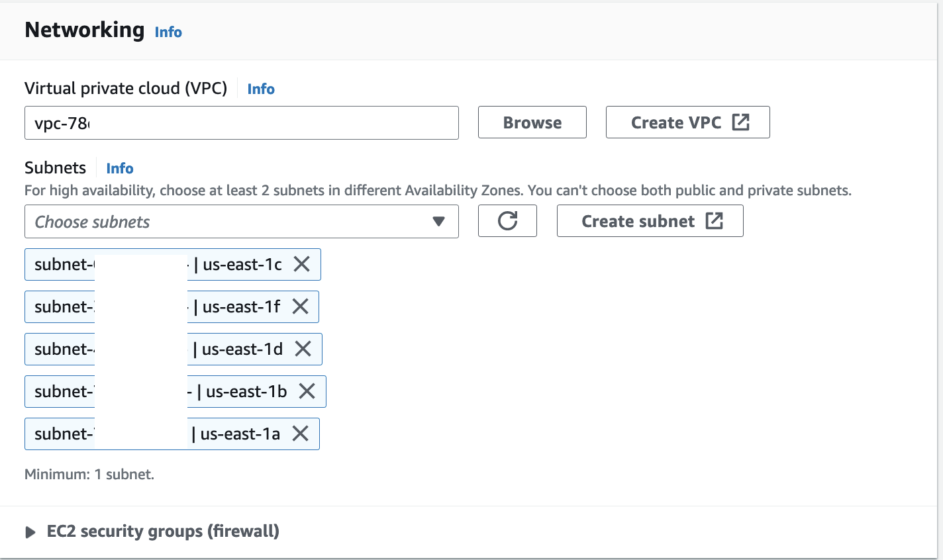Select the us-east-1f subnet label text
Image resolution: width=943 pixels, height=560 pixels.
[242, 306]
